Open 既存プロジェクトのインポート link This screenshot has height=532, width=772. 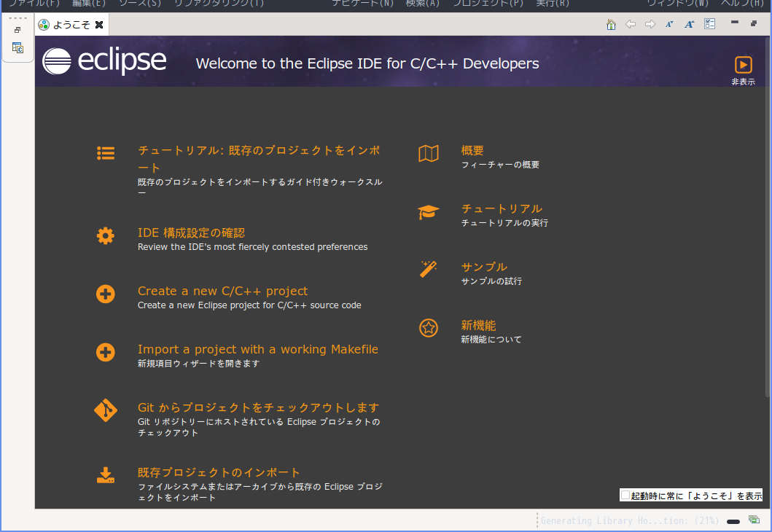pos(219,472)
